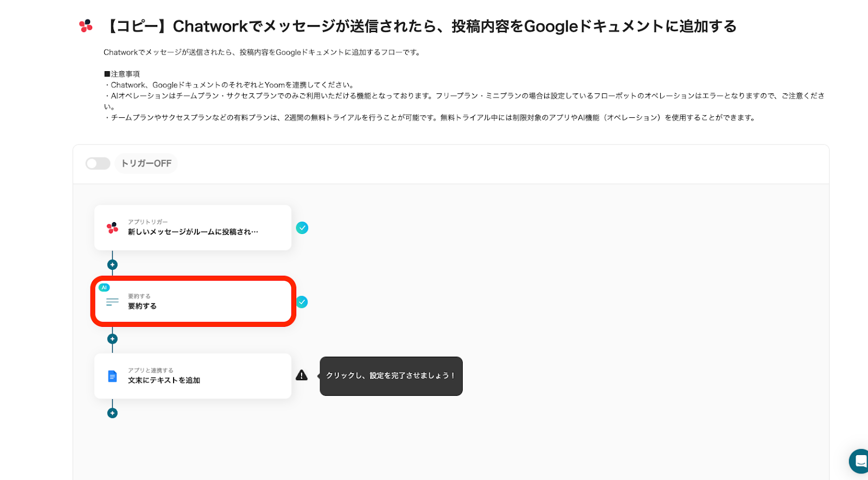
Task: Click the AI badge on the 要約する card
Action: (104, 287)
